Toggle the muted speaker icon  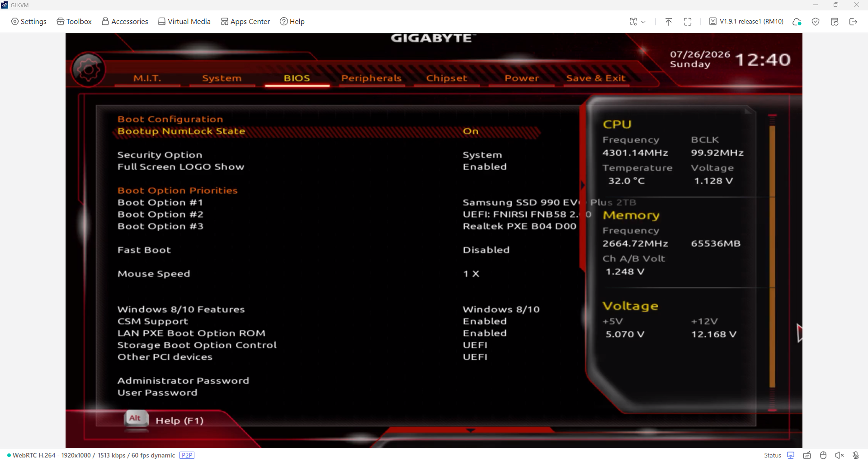coord(840,455)
